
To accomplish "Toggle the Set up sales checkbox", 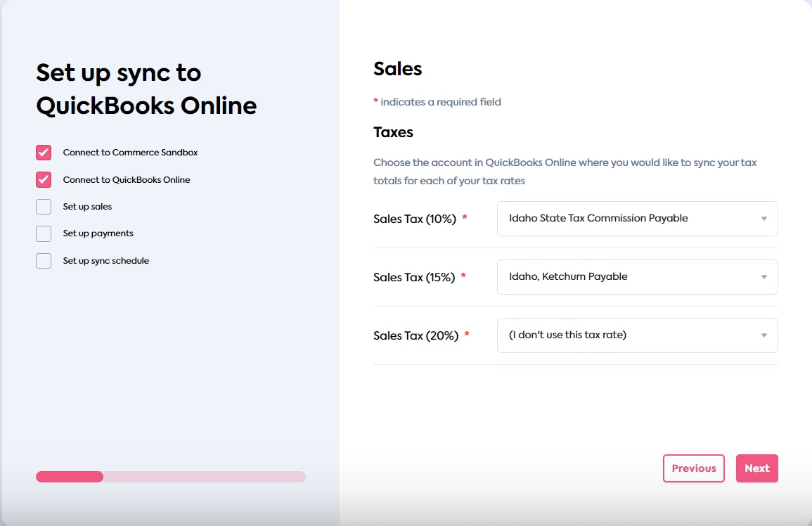I will tap(43, 206).
